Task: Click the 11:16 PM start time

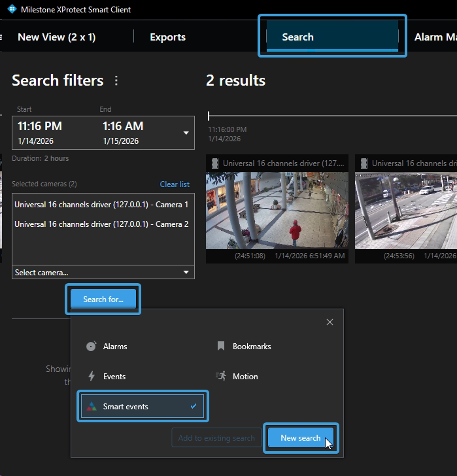Action: tap(40, 126)
